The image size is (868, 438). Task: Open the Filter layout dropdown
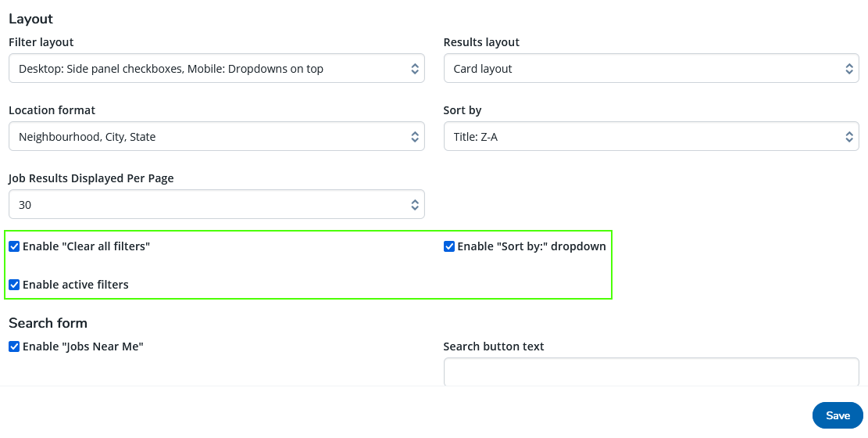[x=216, y=69]
